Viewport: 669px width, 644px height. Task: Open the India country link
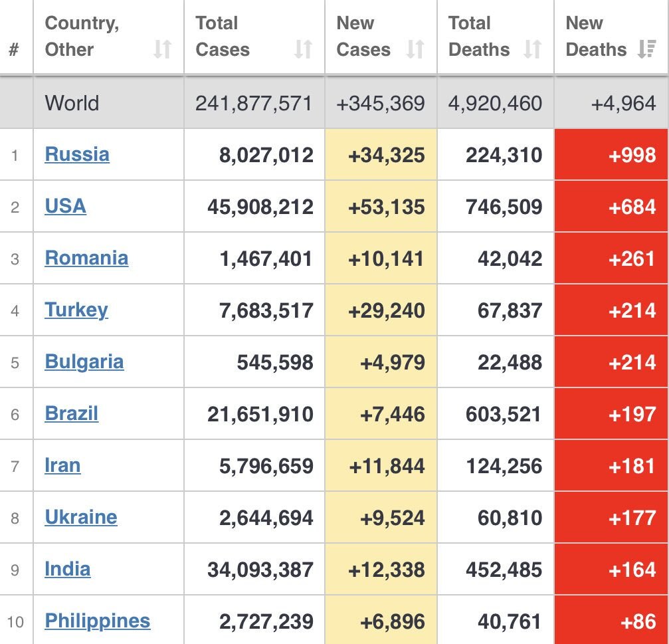pos(67,569)
